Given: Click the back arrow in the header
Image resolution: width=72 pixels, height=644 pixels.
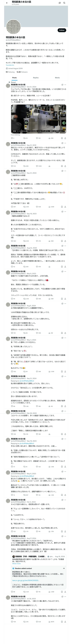Looking at the screenshot, I should [7, 3].
